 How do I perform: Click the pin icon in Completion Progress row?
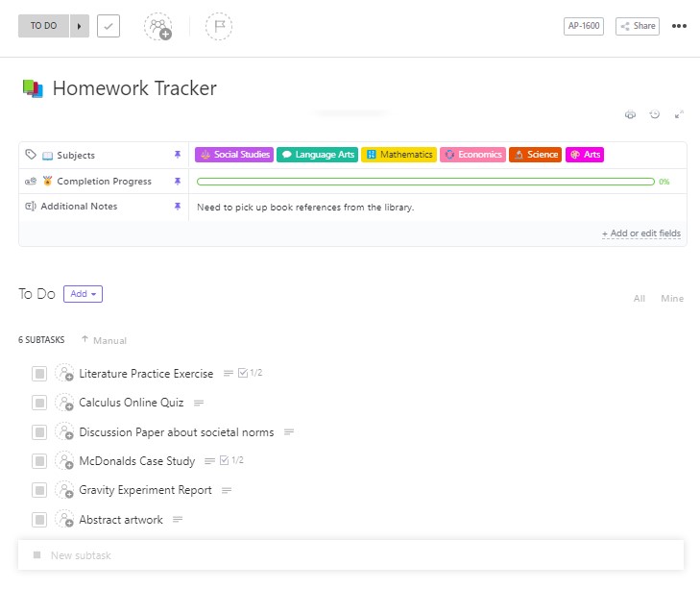click(178, 181)
